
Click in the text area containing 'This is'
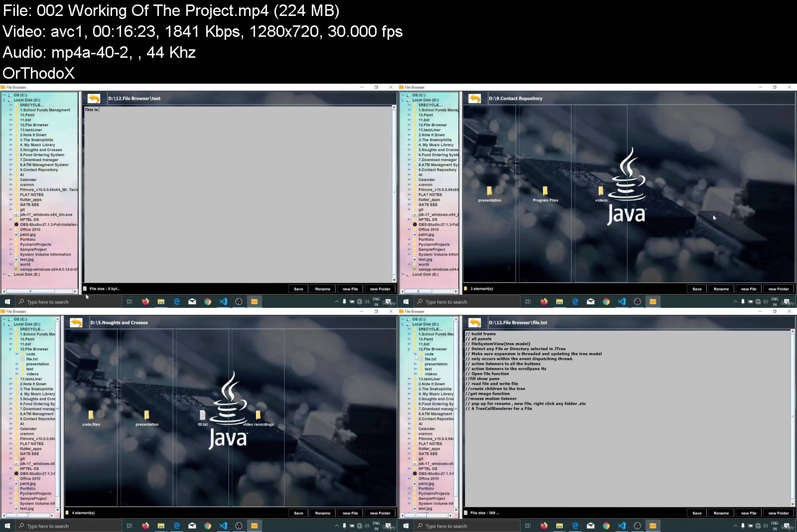pyautogui.click(x=239, y=193)
